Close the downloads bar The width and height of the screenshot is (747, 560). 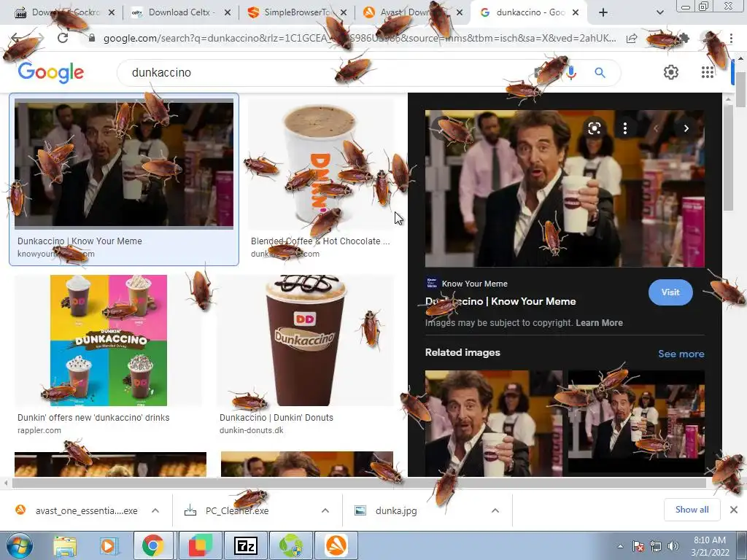(x=734, y=510)
